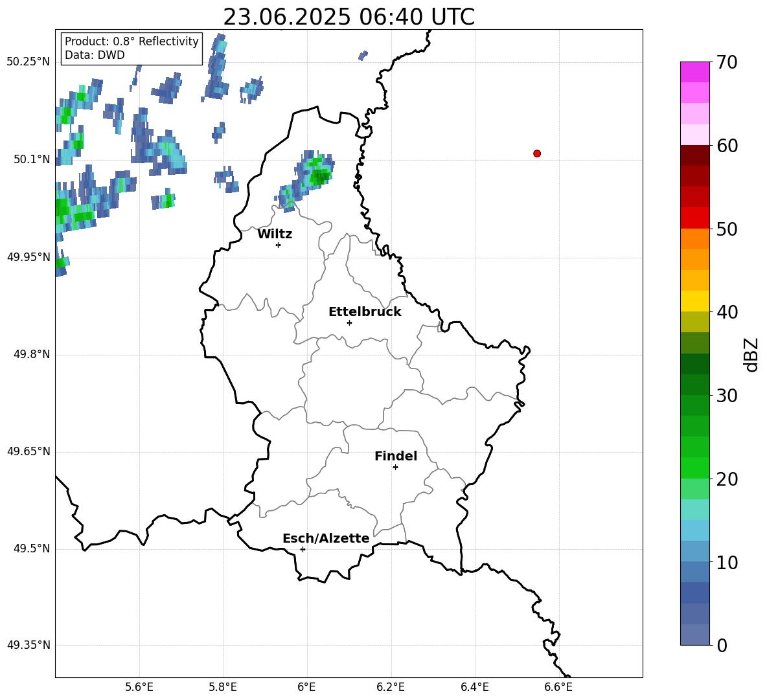Viewport: 767px width, 700px height.
Task: Click the 49.8°N latitude label
Action: [x=32, y=354]
